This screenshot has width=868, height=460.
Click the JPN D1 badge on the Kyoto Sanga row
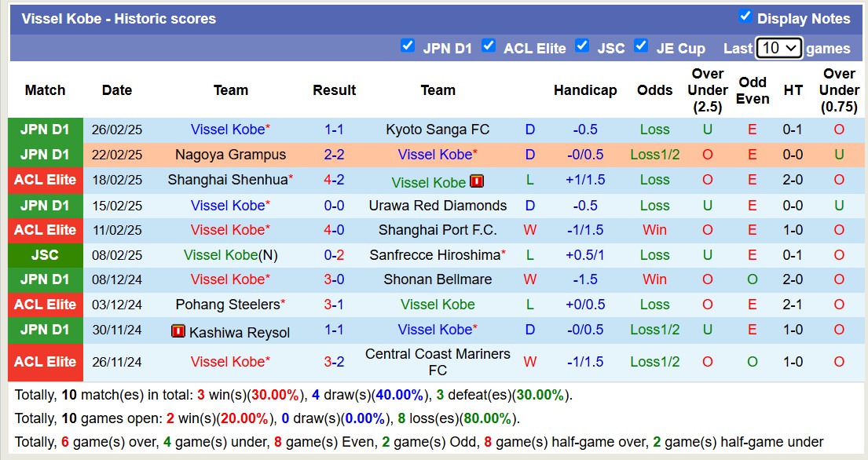pyautogui.click(x=45, y=129)
